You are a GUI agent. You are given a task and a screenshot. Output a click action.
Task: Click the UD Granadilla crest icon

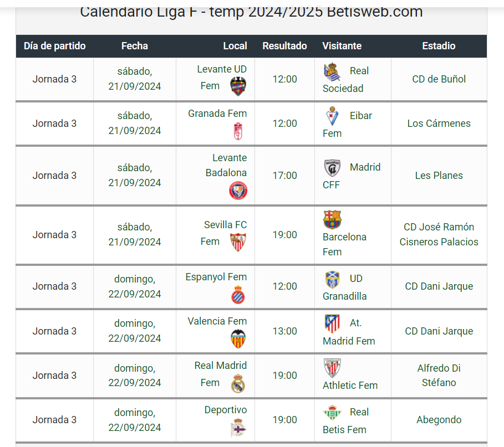332,279
